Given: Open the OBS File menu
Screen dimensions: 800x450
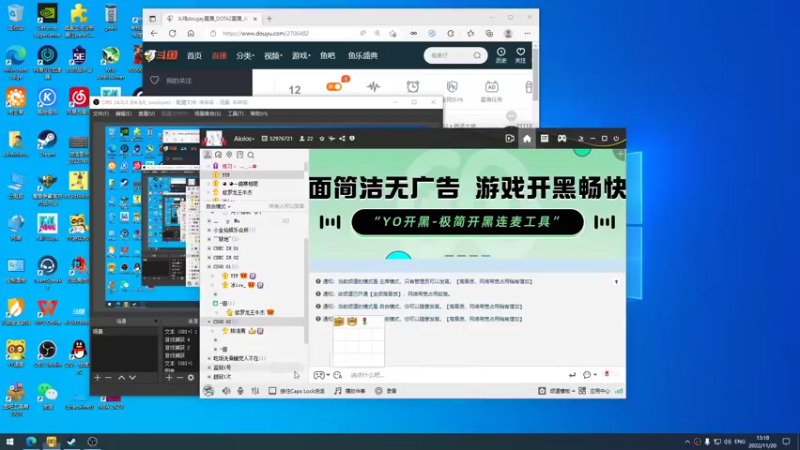Looking at the screenshot, I should [x=101, y=114].
